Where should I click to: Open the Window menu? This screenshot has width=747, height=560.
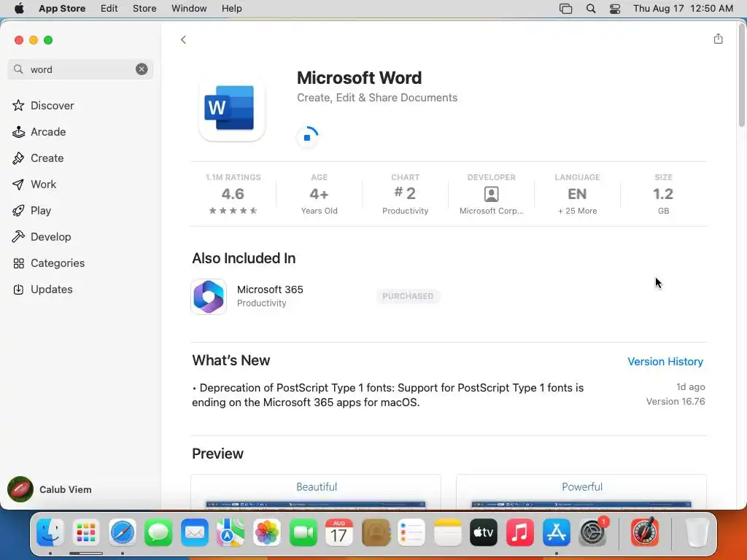point(189,8)
